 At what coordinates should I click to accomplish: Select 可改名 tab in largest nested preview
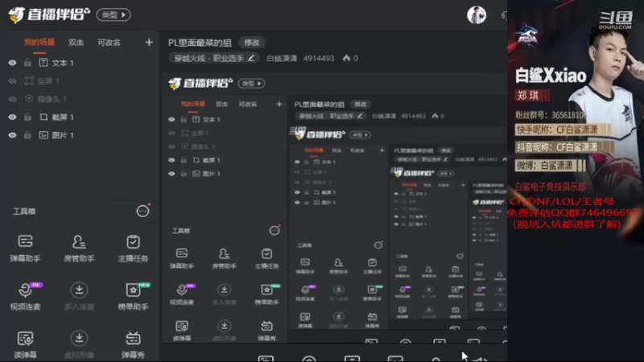pyautogui.click(x=248, y=104)
